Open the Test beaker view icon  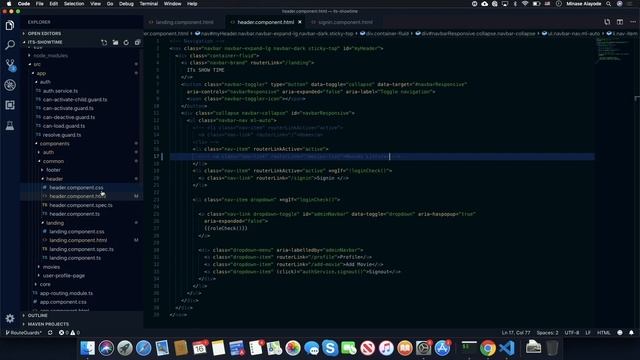pos(10,125)
